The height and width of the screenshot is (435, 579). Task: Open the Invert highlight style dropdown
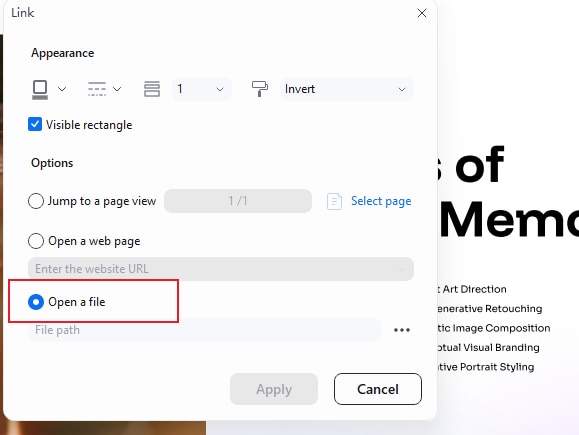pyautogui.click(x=346, y=89)
